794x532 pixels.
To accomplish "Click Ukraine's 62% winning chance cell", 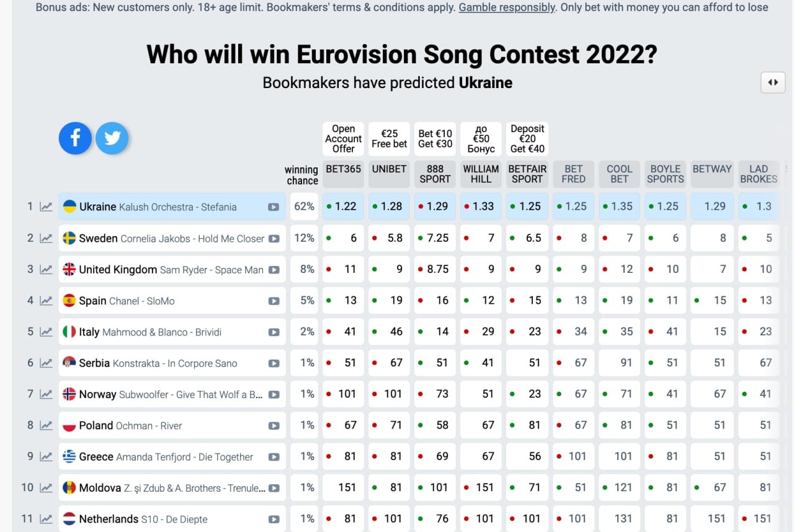I will coord(304,206).
